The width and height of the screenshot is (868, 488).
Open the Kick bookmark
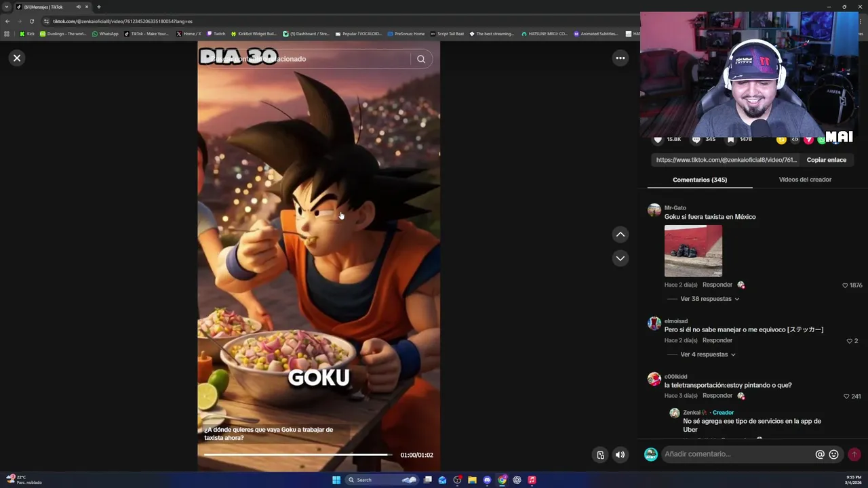tap(27, 34)
